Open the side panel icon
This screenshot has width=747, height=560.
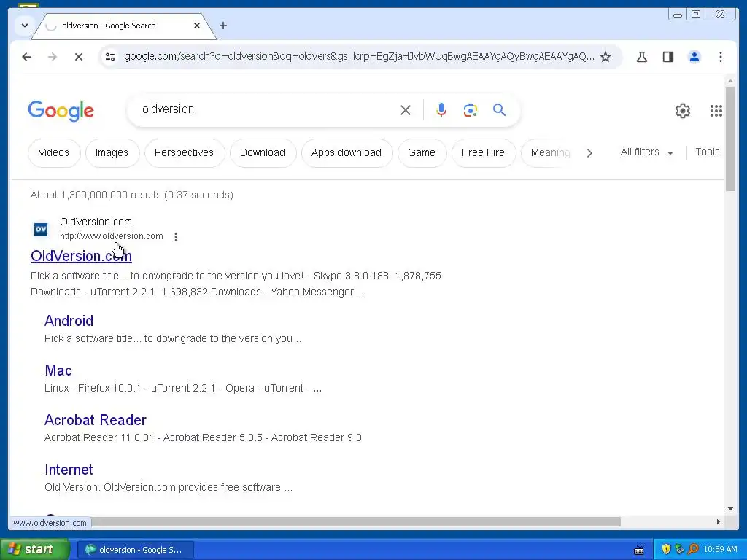coord(668,57)
